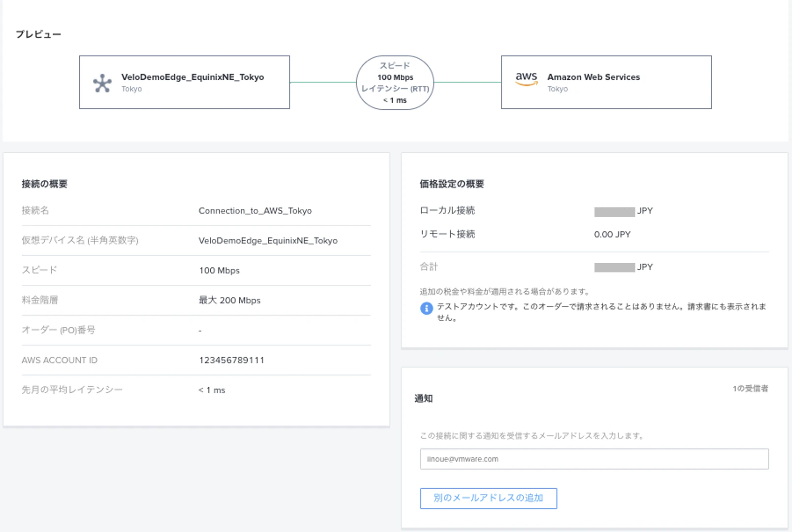Click the virtual device name value VeloDemoEdge_EquinixNE_Tokyo in summary
This screenshot has width=792, height=532.
[x=268, y=241]
